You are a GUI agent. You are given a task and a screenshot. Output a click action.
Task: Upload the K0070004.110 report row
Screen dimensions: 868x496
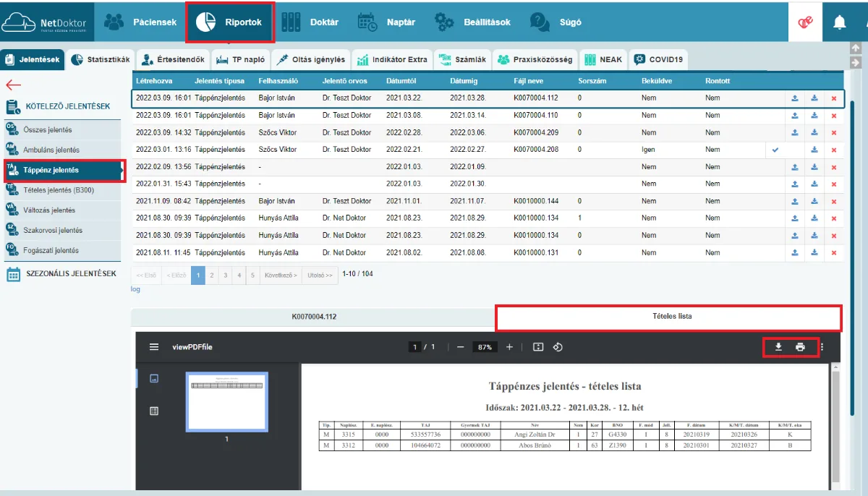tap(795, 116)
